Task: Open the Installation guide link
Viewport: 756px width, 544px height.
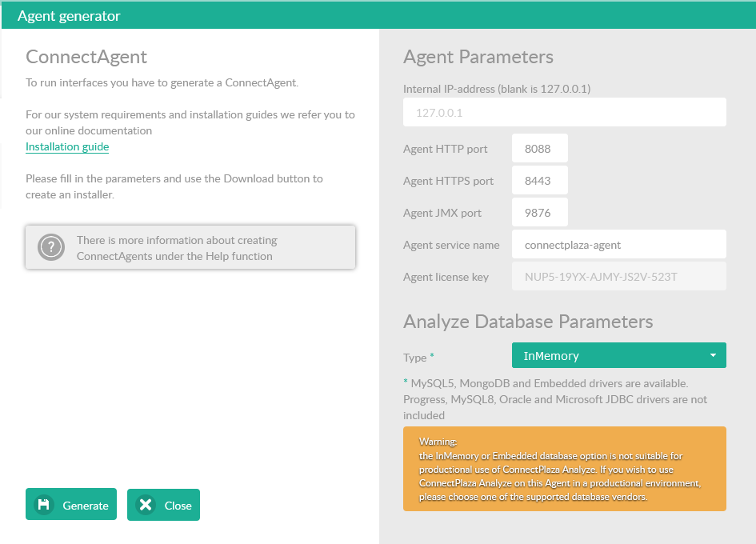Action: pyautogui.click(x=67, y=147)
